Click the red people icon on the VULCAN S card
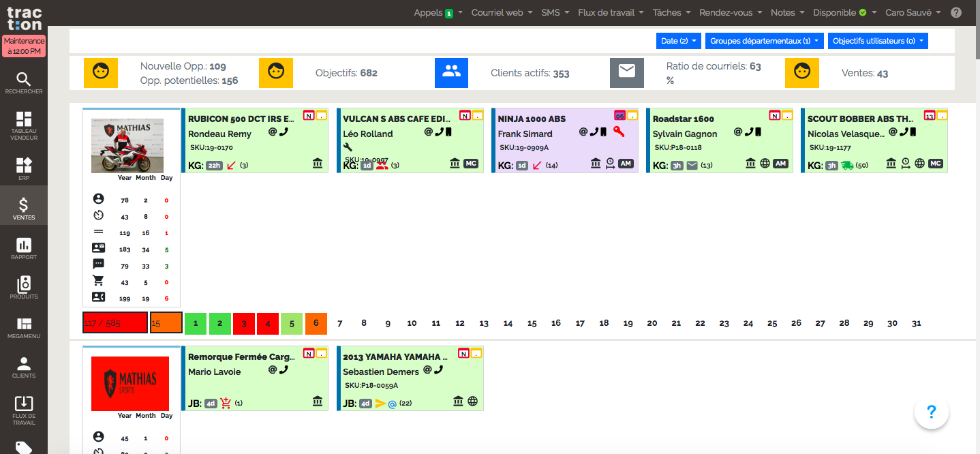 (382, 165)
